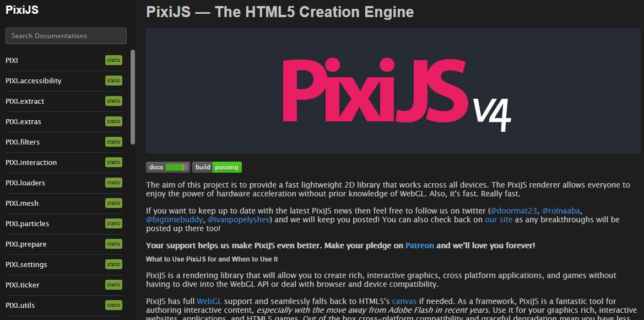Open the @doormat23 twitter link
The height and width of the screenshot is (320, 644).
coord(514,211)
